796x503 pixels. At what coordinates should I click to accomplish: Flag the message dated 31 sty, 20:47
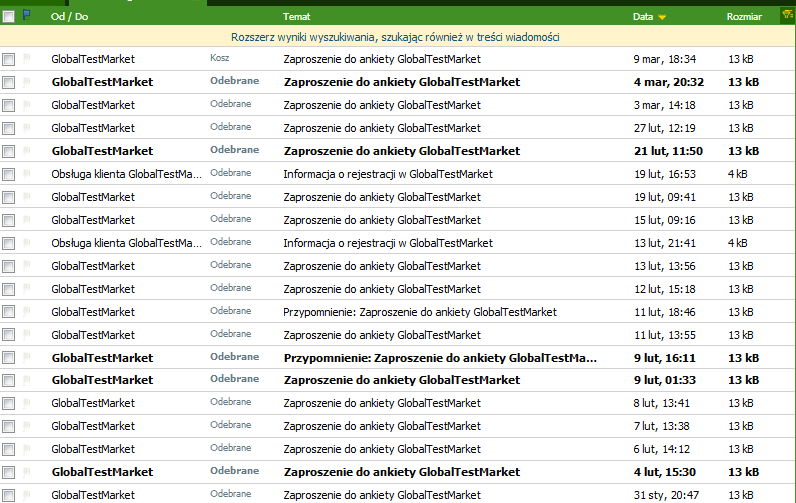27,494
